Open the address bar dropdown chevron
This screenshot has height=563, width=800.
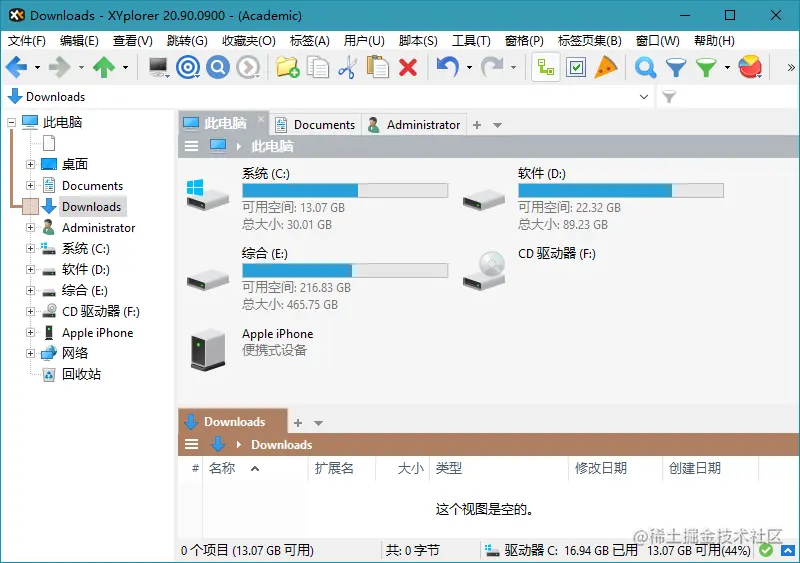pyautogui.click(x=644, y=96)
